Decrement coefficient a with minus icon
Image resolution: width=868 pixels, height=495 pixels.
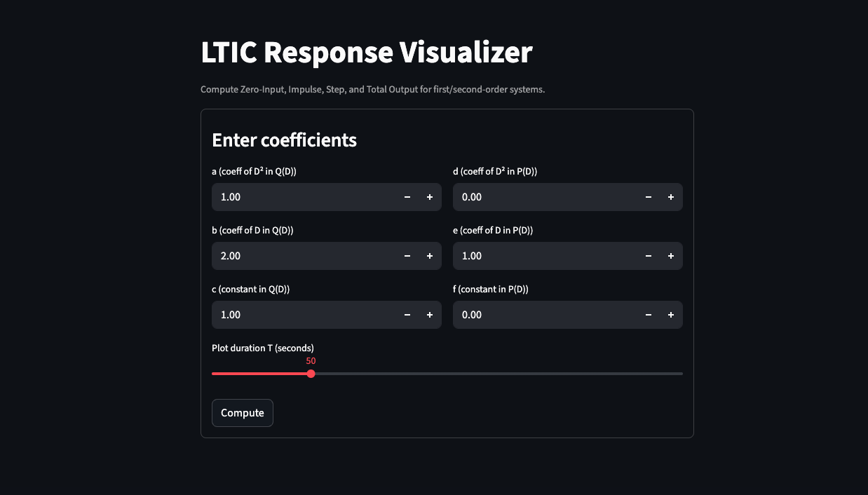point(407,197)
